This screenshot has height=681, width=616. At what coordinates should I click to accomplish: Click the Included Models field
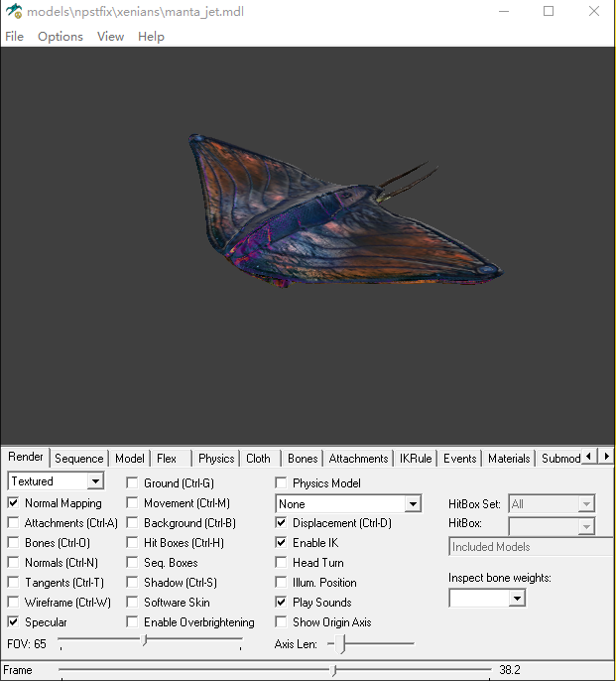(532, 547)
